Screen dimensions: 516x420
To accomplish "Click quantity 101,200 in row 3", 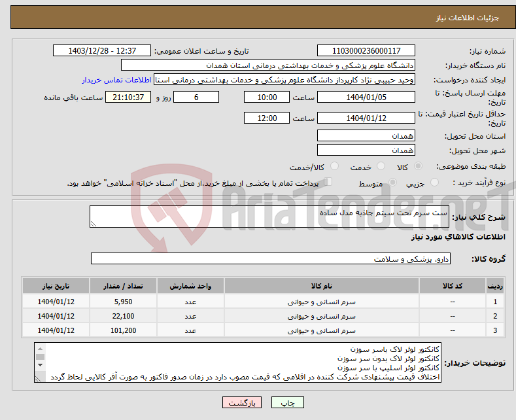I will [x=123, y=330].
